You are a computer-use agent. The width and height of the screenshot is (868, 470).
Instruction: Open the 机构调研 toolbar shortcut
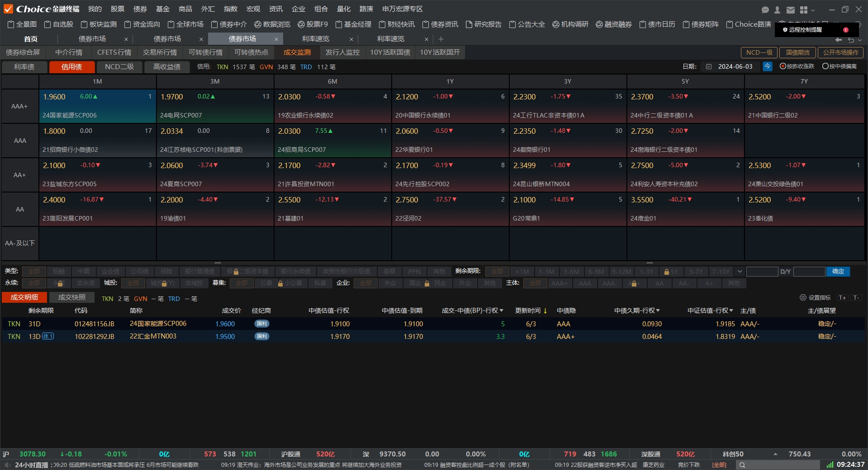[x=570, y=24]
